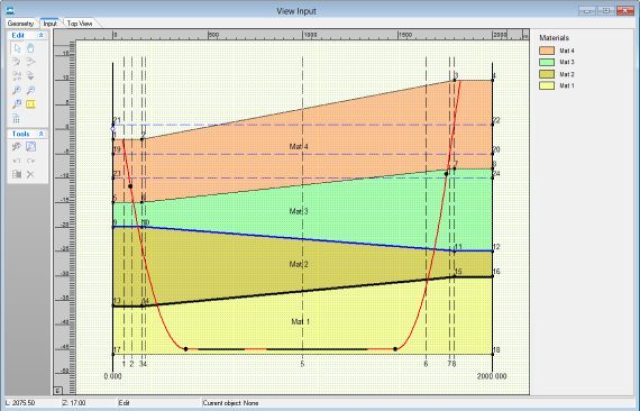Click the small button at right end of ruler
640x411 pixels.
pos(526,36)
